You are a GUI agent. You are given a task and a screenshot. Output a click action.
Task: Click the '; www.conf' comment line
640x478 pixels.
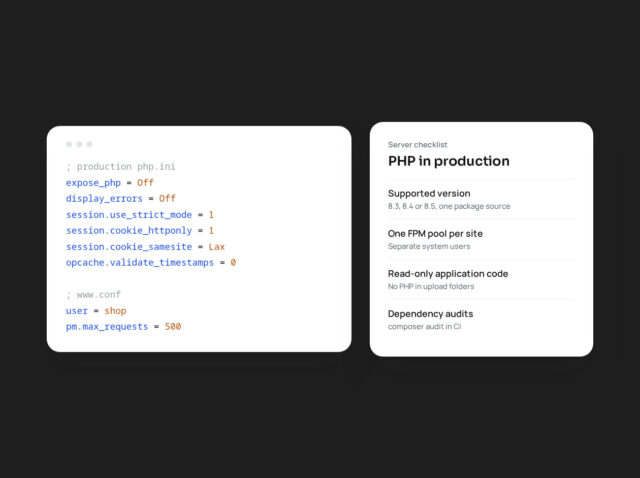(x=93, y=295)
